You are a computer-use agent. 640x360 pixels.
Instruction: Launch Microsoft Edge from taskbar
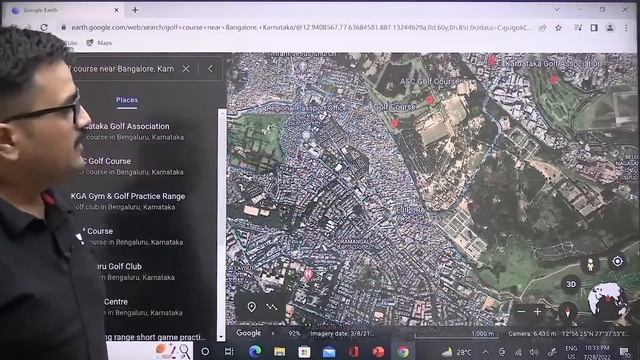[256, 351]
